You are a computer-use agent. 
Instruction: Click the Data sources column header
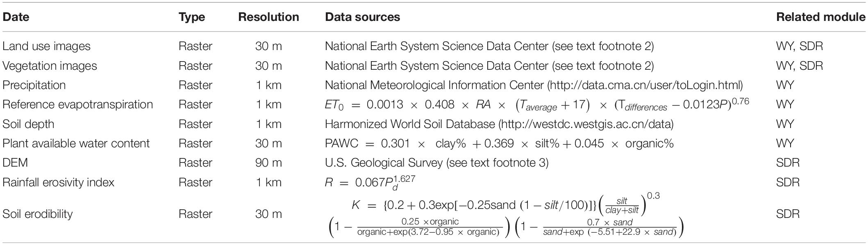(363, 17)
